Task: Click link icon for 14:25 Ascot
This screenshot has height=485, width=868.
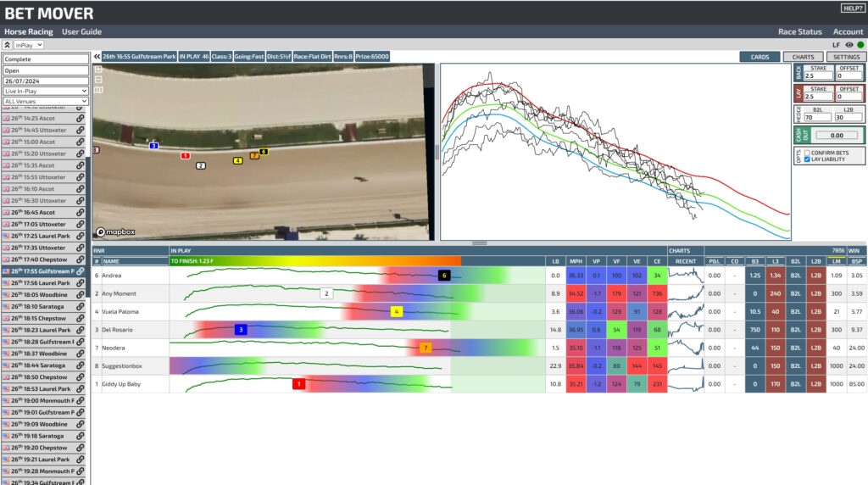Action: click(x=81, y=118)
